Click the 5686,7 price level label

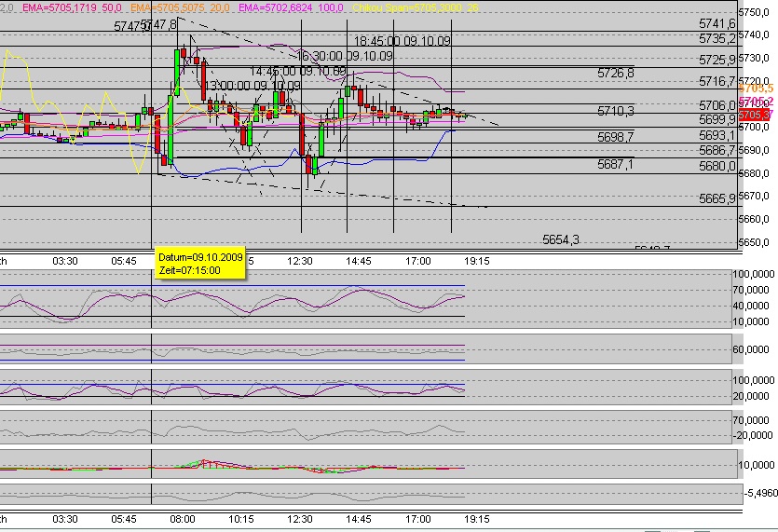point(717,150)
